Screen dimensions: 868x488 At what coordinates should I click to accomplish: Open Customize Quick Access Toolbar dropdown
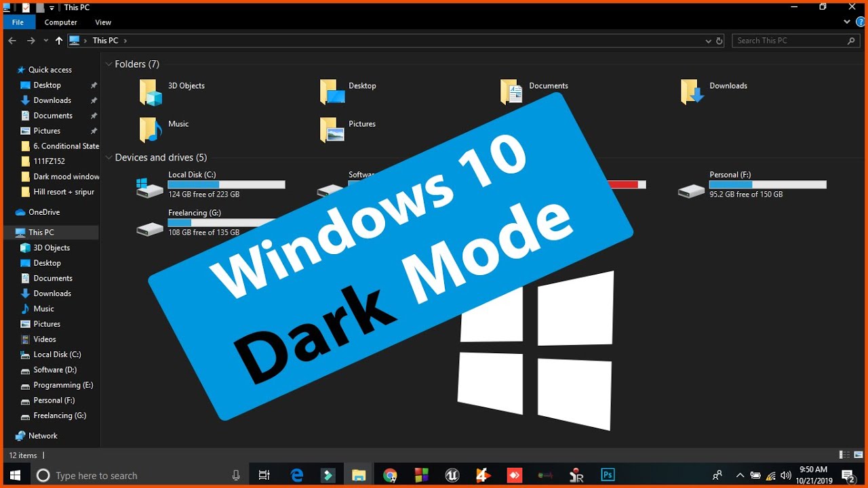(52, 8)
